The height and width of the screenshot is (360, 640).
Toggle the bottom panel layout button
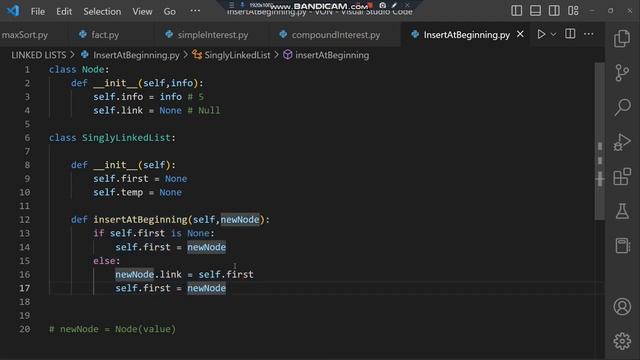coord(535,11)
